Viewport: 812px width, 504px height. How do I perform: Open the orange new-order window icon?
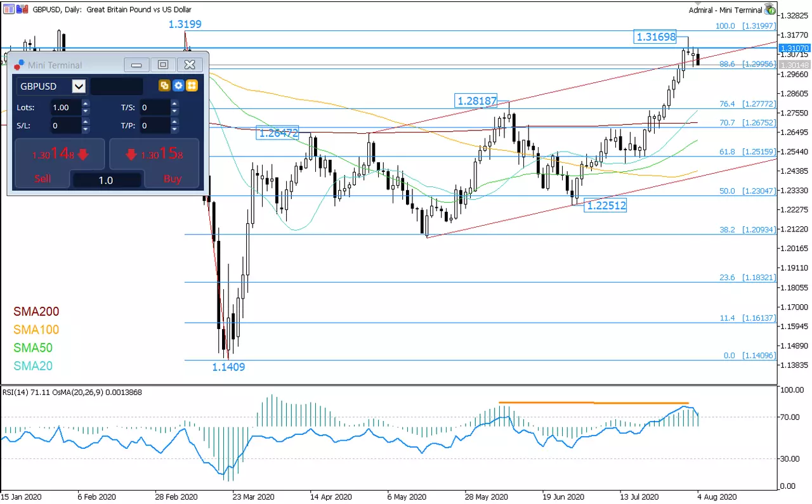[x=164, y=86]
